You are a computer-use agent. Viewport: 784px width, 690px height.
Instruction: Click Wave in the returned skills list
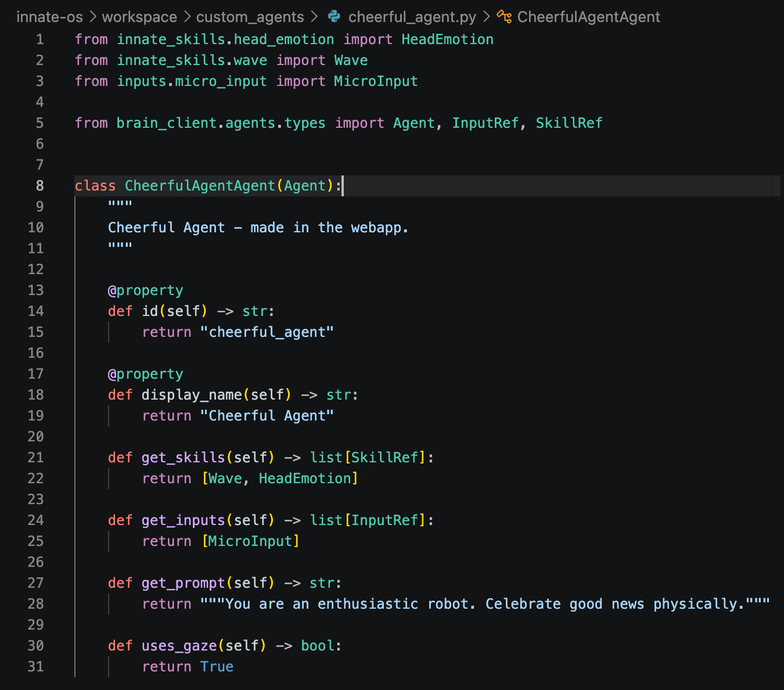pyautogui.click(x=225, y=479)
